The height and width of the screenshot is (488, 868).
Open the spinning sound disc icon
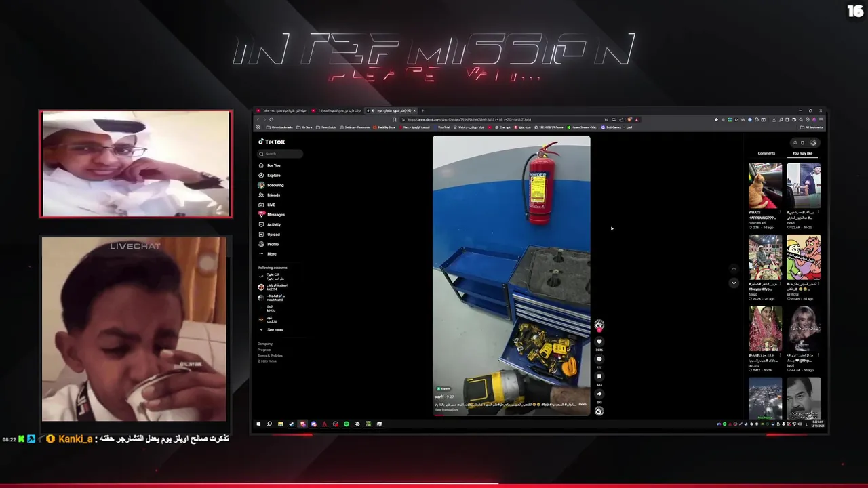coord(599,411)
